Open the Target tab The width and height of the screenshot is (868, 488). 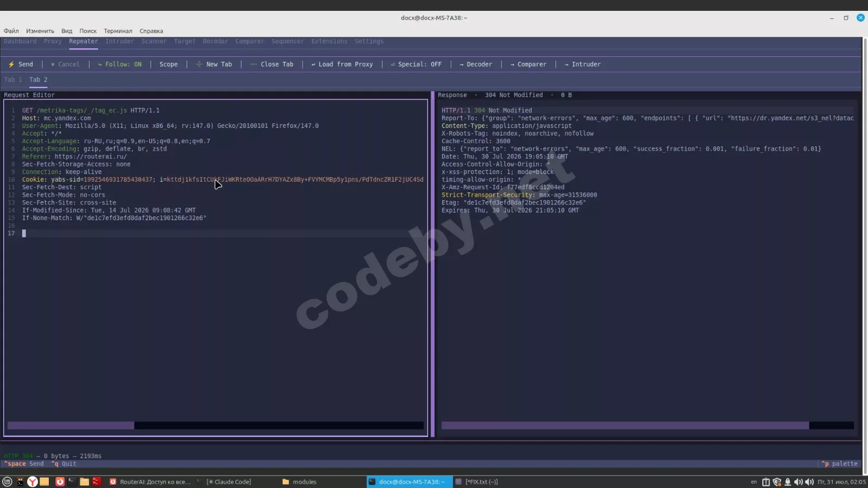click(184, 41)
